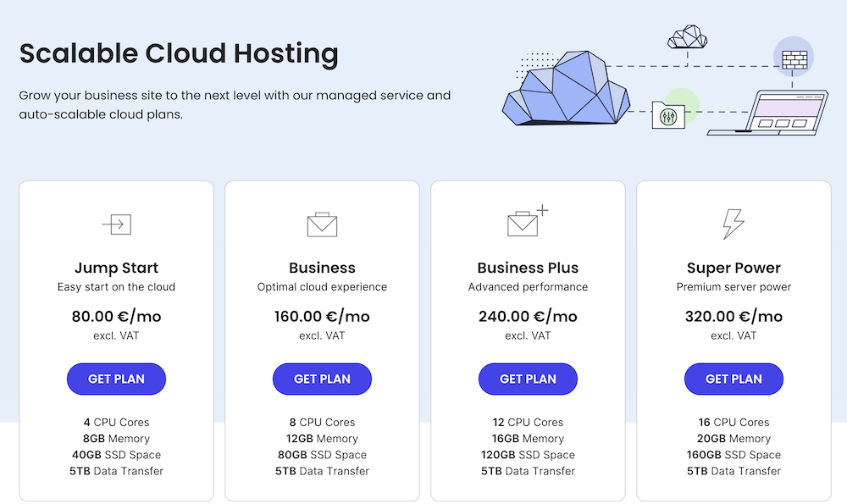The width and height of the screenshot is (847, 504).
Task: Click GET PLAN for the Jump Start plan
Action: point(116,379)
